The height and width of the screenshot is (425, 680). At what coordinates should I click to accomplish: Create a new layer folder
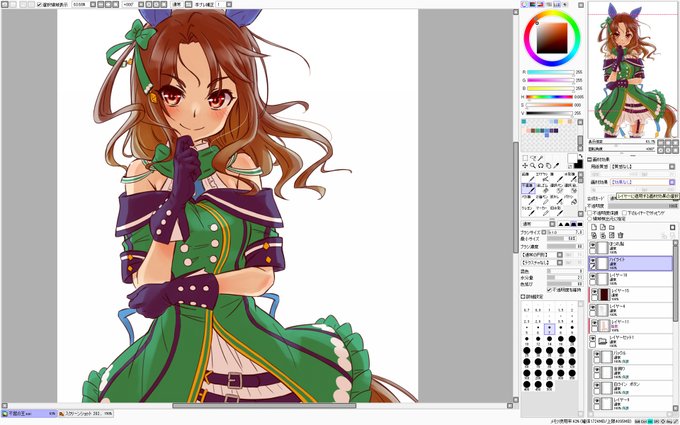[612, 227]
